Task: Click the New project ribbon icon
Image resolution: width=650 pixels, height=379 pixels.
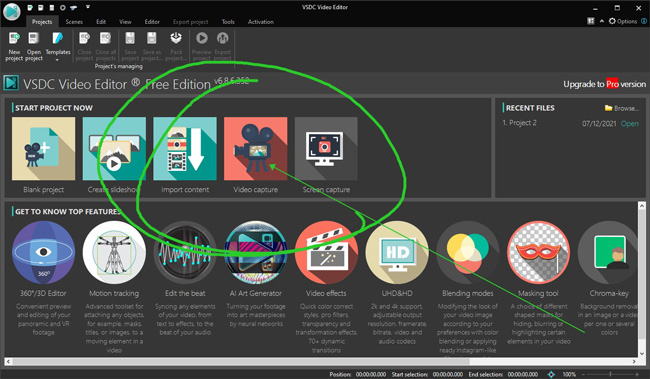Action: point(14,39)
